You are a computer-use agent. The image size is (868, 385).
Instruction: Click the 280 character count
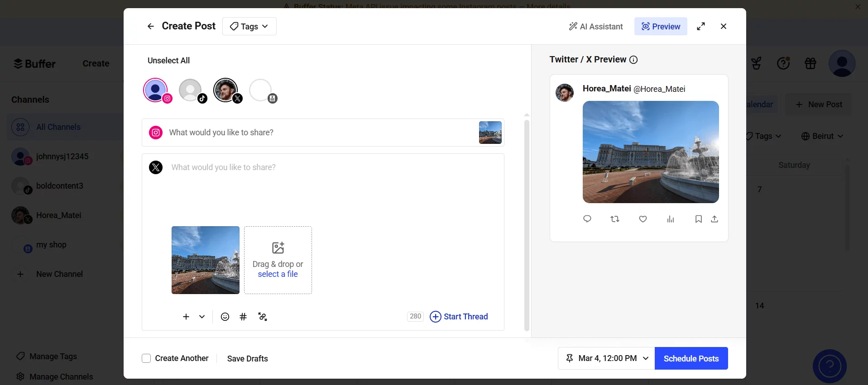tap(415, 316)
